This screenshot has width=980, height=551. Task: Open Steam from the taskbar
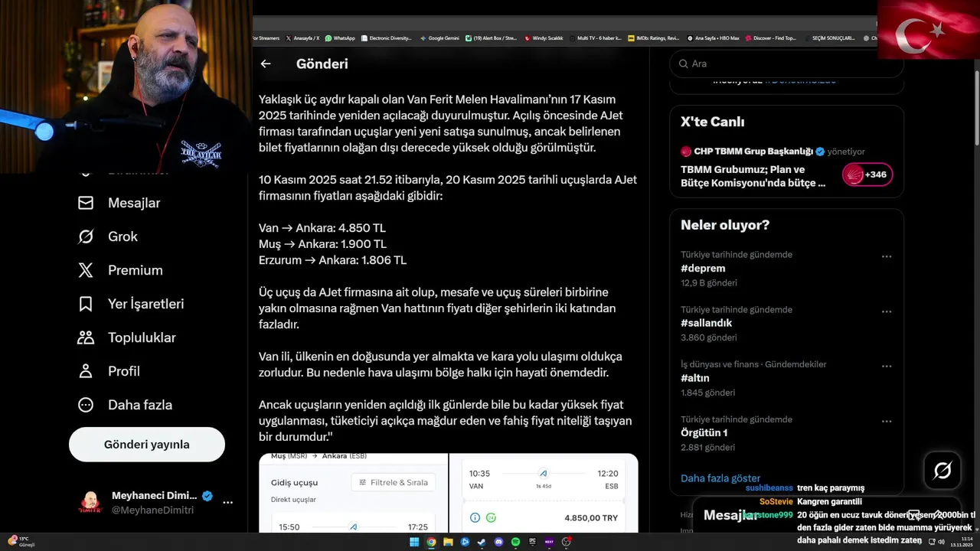click(x=482, y=542)
